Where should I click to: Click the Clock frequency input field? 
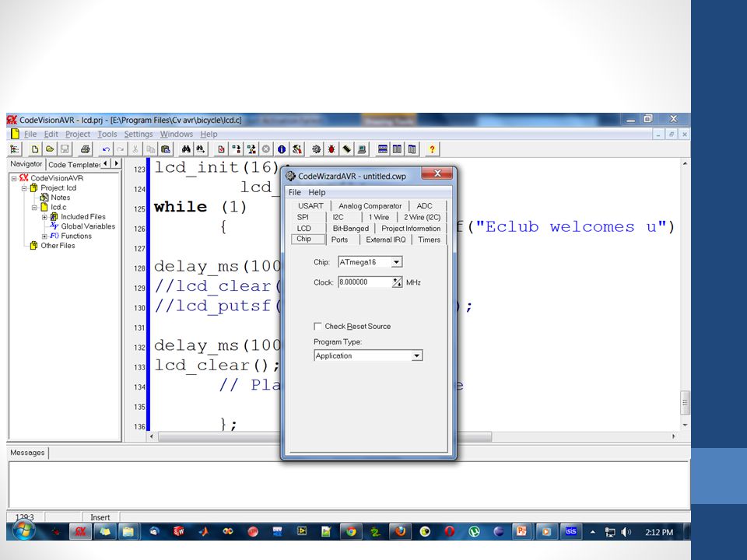point(365,282)
